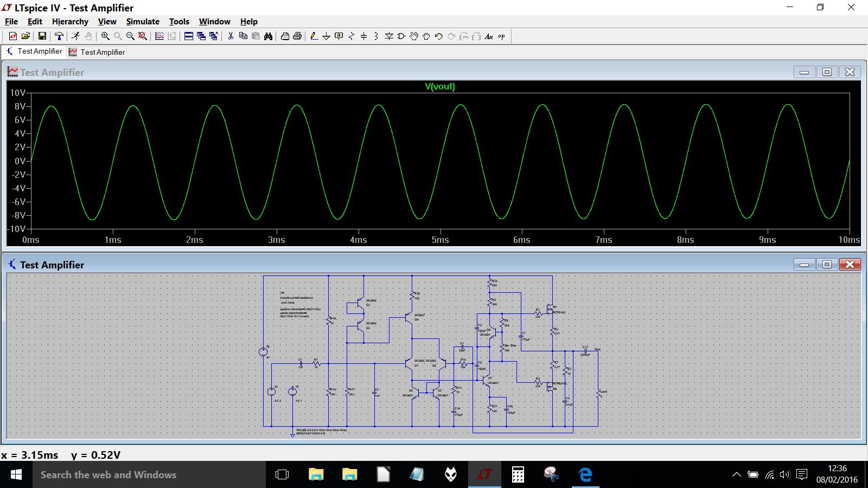
Task: Place a Ground symbol from toolbar
Action: pyautogui.click(x=326, y=36)
